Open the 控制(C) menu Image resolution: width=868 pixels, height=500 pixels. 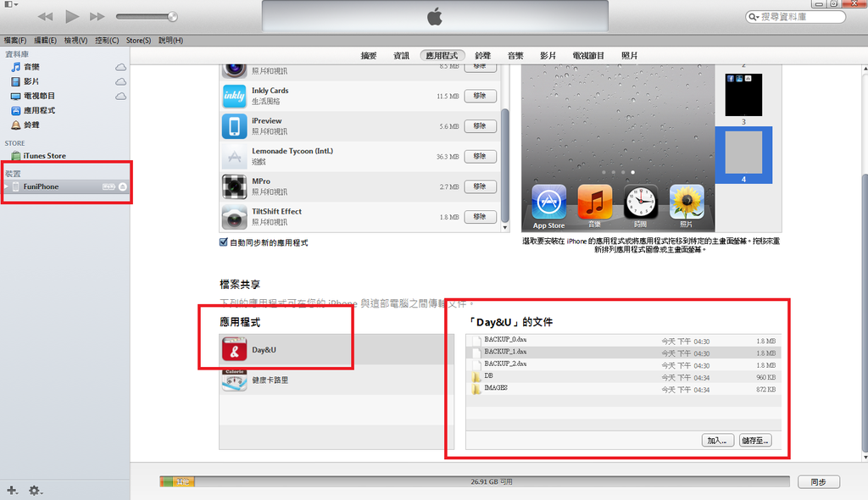pyautogui.click(x=107, y=41)
